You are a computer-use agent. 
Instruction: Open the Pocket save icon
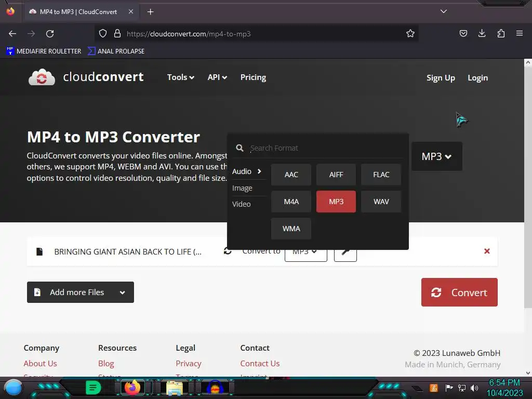pyautogui.click(x=463, y=33)
